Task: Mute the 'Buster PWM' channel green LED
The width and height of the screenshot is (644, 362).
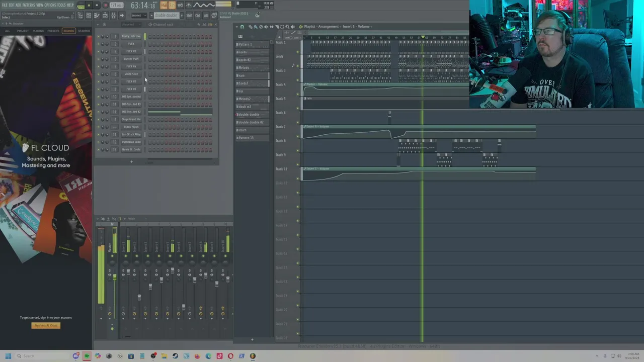Action: (x=98, y=59)
